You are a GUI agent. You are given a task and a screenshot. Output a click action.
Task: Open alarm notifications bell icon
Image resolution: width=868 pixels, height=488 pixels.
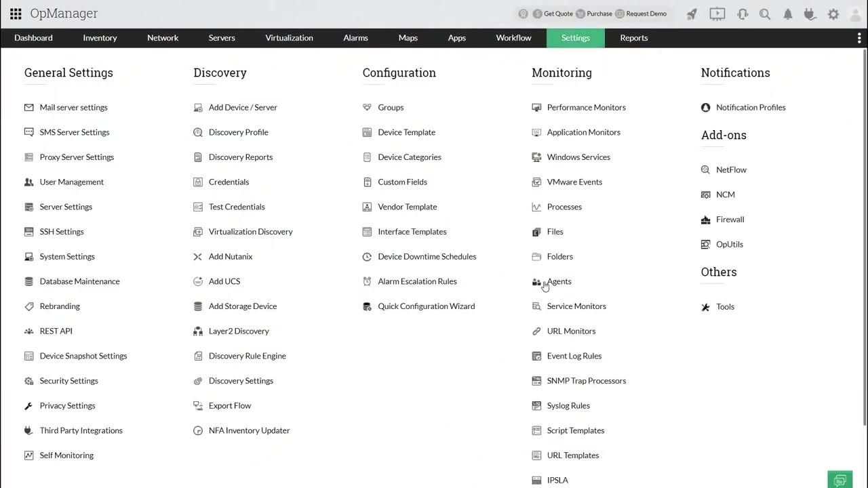pos(788,14)
